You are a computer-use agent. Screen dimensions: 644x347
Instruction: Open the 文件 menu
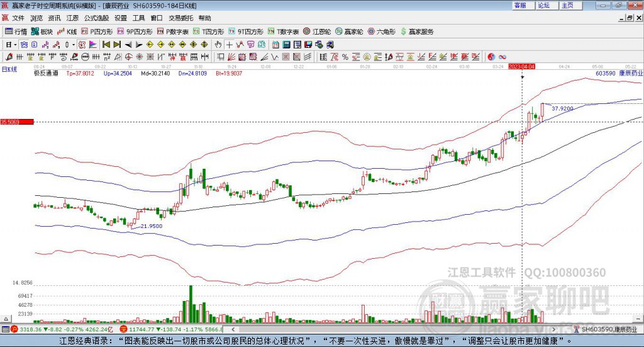click(18, 18)
